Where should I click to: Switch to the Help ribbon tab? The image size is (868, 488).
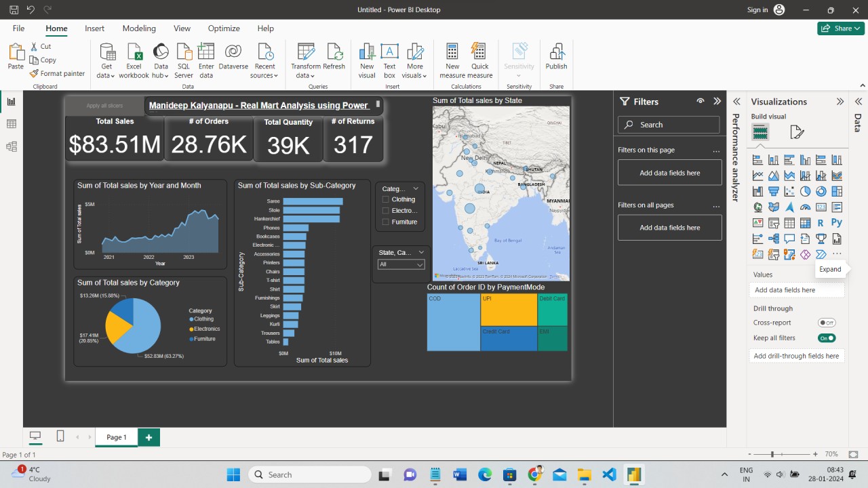pos(266,28)
